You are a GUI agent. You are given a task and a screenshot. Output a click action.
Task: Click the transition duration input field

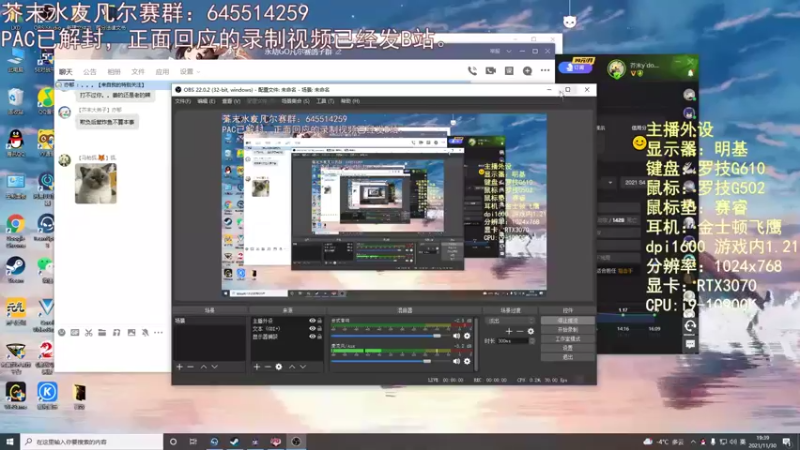(x=512, y=341)
